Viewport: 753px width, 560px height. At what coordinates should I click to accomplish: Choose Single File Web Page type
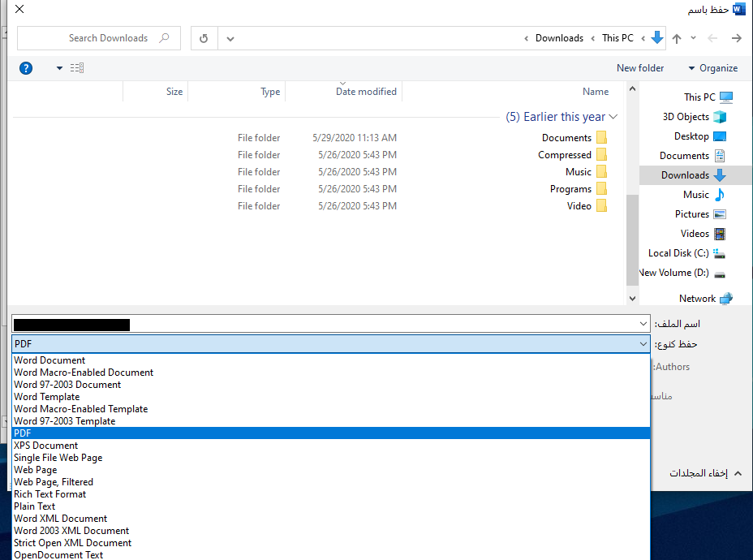tap(331, 458)
